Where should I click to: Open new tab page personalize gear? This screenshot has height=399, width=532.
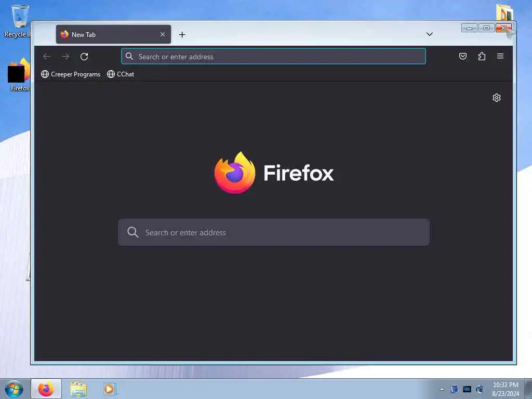(x=496, y=98)
